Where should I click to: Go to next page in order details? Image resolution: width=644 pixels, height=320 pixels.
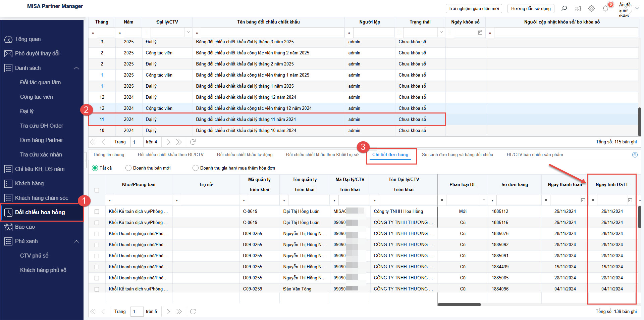pos(168,312)
